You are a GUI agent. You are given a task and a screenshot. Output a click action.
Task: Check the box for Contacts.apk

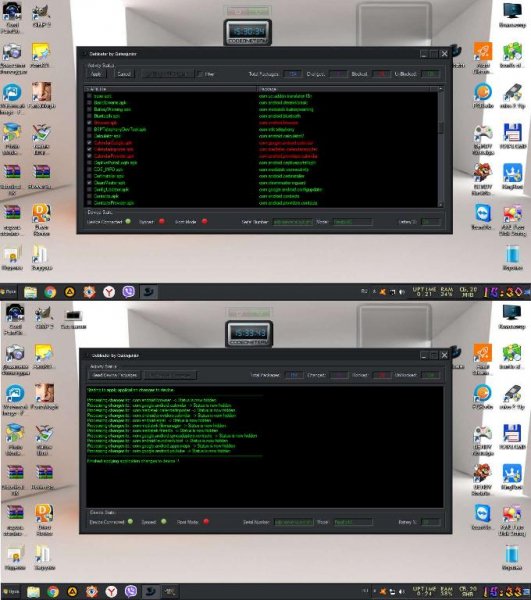[90, 196]
